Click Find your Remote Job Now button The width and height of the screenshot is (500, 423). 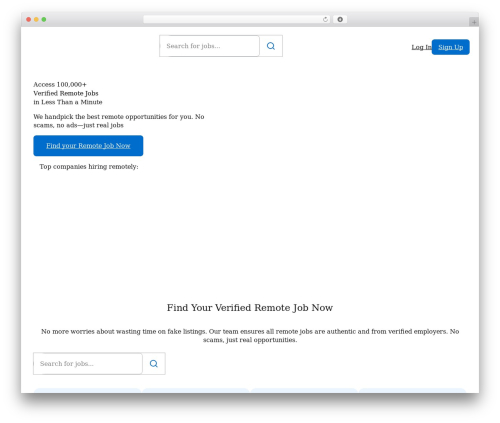(x=88, y=146)
